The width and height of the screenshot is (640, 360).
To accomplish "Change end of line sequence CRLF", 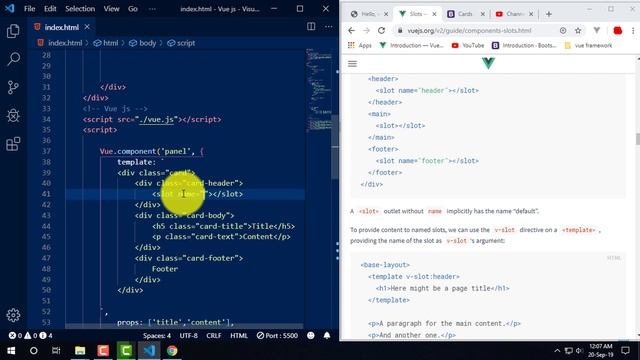I will (214, 336).
